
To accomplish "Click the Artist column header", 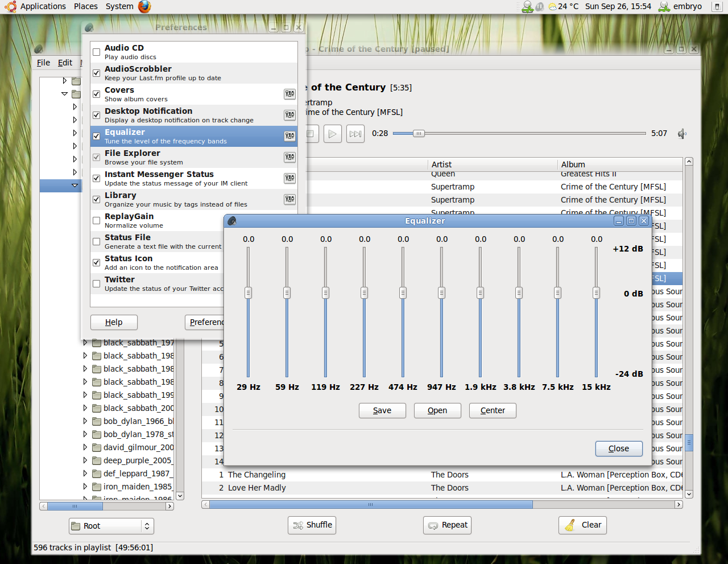I will click(492, 164).
